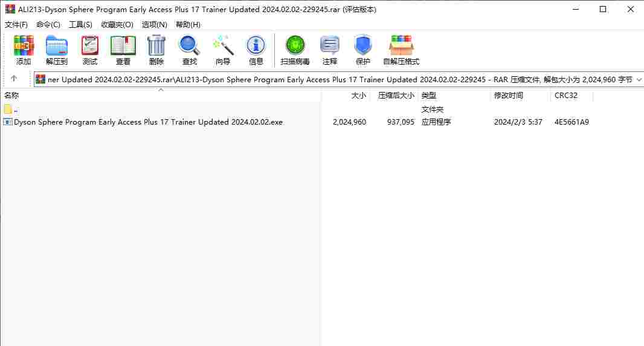644x346 pixels.
Task: Open the Help (帮助) menu
Action: 188,25
